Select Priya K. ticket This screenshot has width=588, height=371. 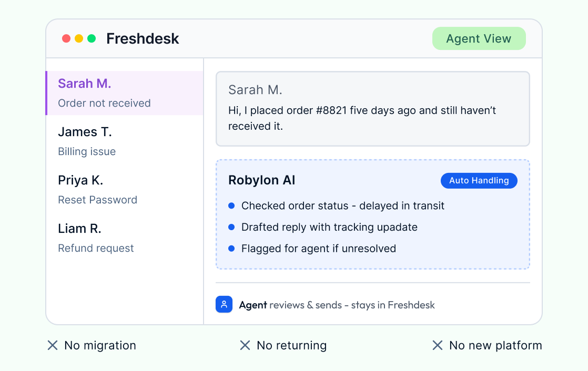pos(125,190)
